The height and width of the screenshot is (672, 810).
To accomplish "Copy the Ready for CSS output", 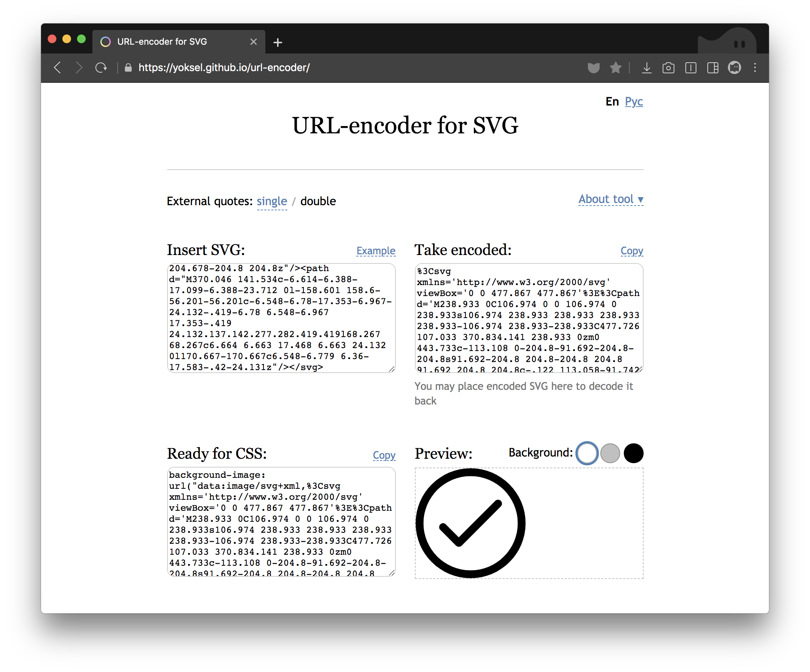I will [384, 455].
